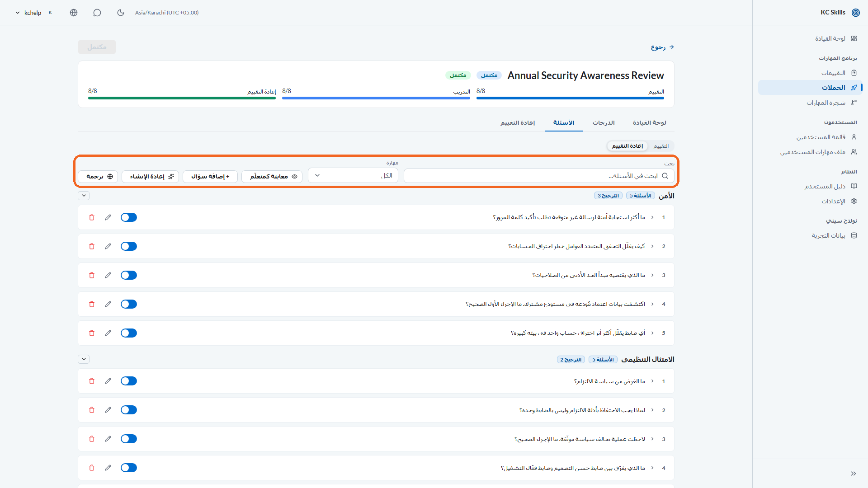Open the مهارة skill filter dropdown
The width and height of the screenshot is (868, 488).
point(353,176)
